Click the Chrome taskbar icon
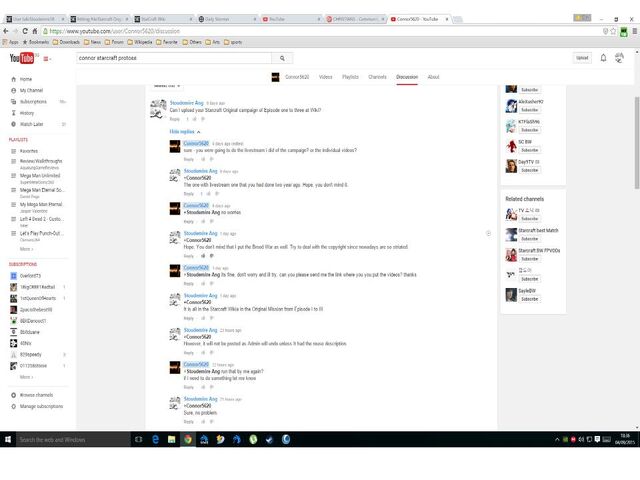 coord(188,439)
